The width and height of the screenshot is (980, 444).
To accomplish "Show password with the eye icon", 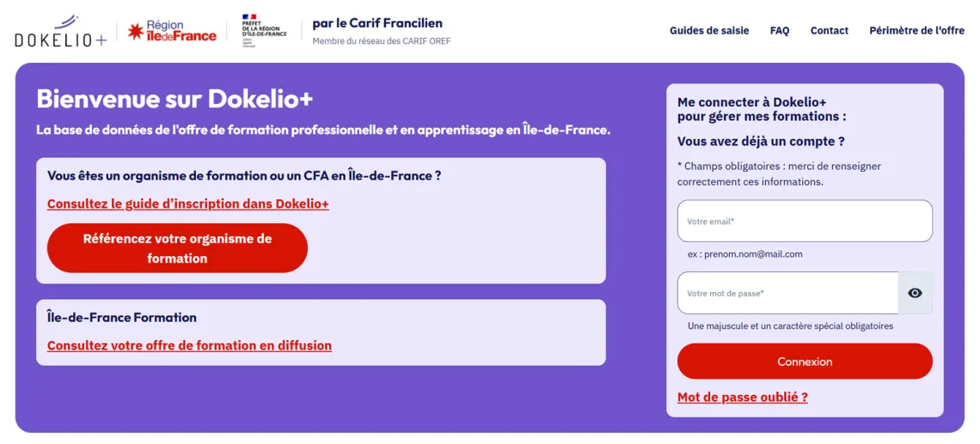I will tap(915, 293).
